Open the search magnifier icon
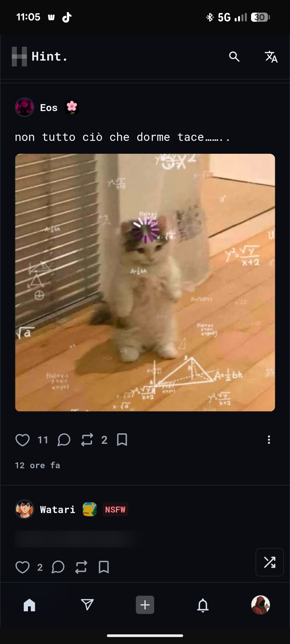Image resolution: width=290 pixels, height=644 pixels. click(234, 57)
